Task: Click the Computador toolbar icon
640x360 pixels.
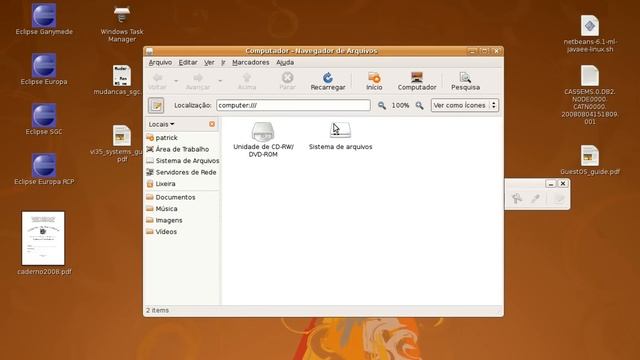Action: [x=417, y=81]
